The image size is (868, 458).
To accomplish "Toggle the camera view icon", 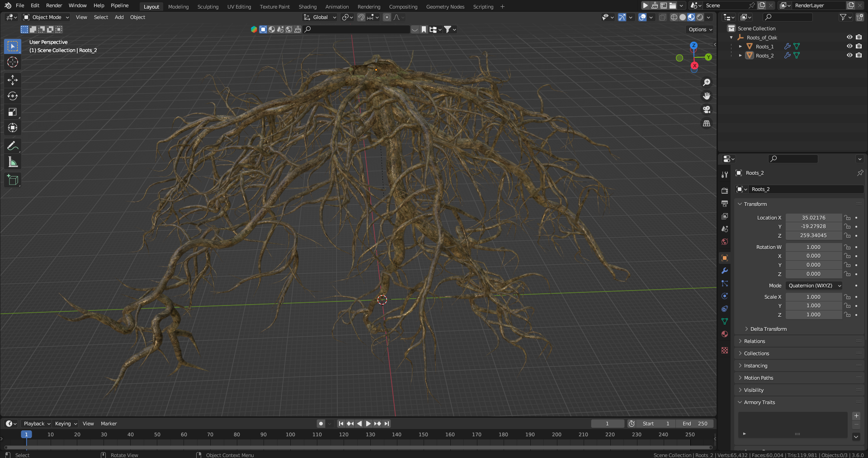I will (707, 110).
